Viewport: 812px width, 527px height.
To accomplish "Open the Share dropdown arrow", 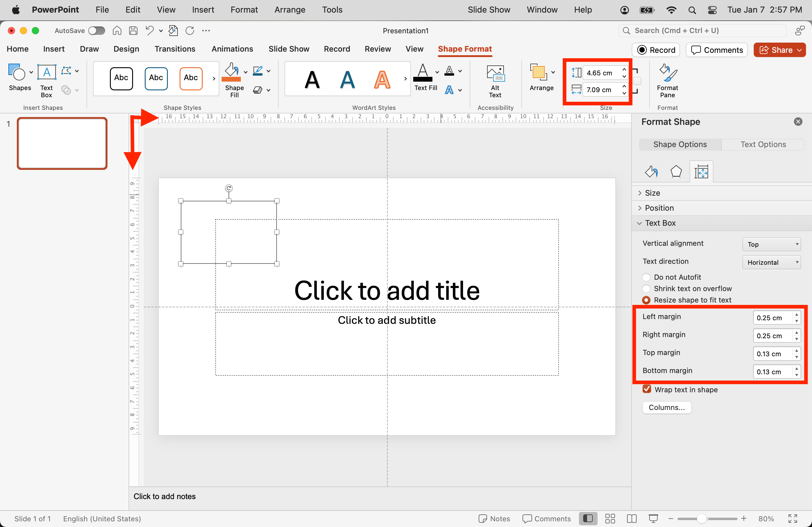I will pyautogui.click(x=799, y=50).
